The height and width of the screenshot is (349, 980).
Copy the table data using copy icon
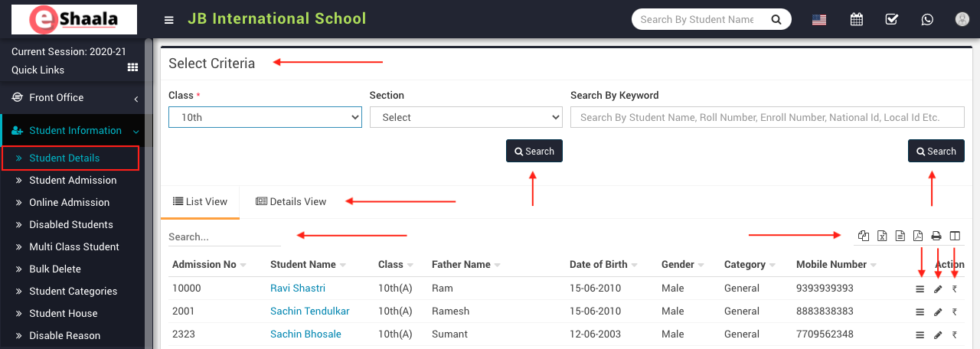point(864,236)
